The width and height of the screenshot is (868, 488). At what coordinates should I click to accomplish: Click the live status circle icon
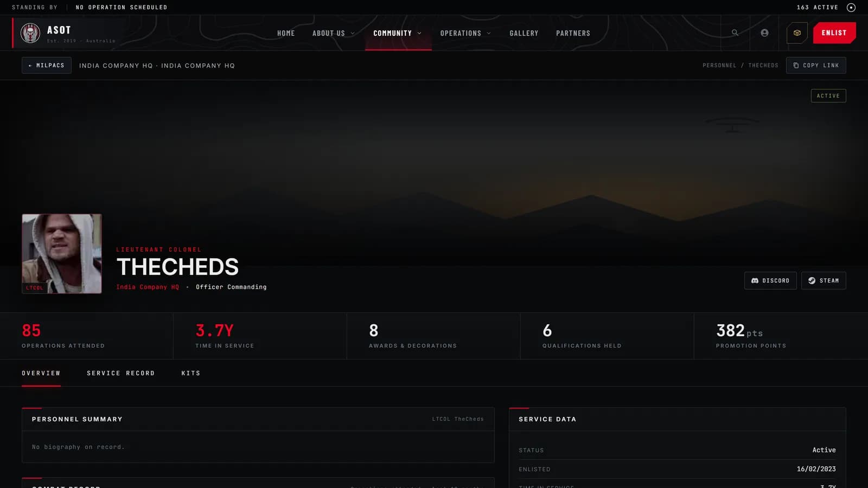pyautogui.click(x=851, y=8)
